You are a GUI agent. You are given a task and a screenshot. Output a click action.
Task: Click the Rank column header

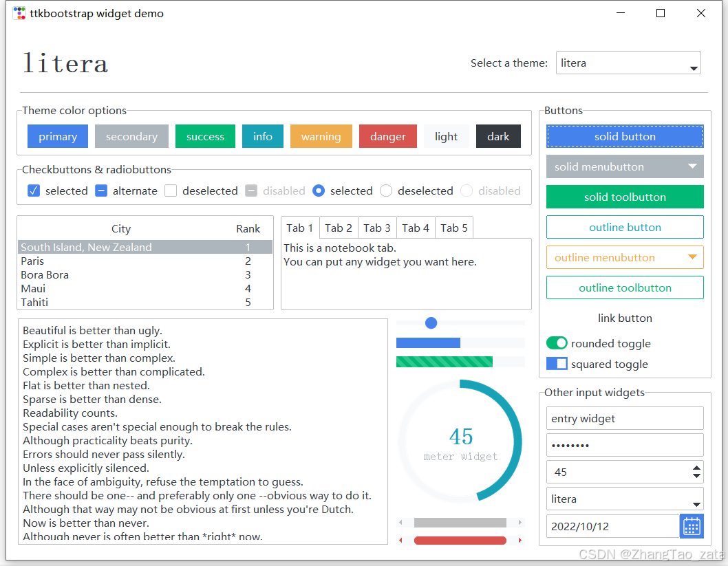(248, 229)
